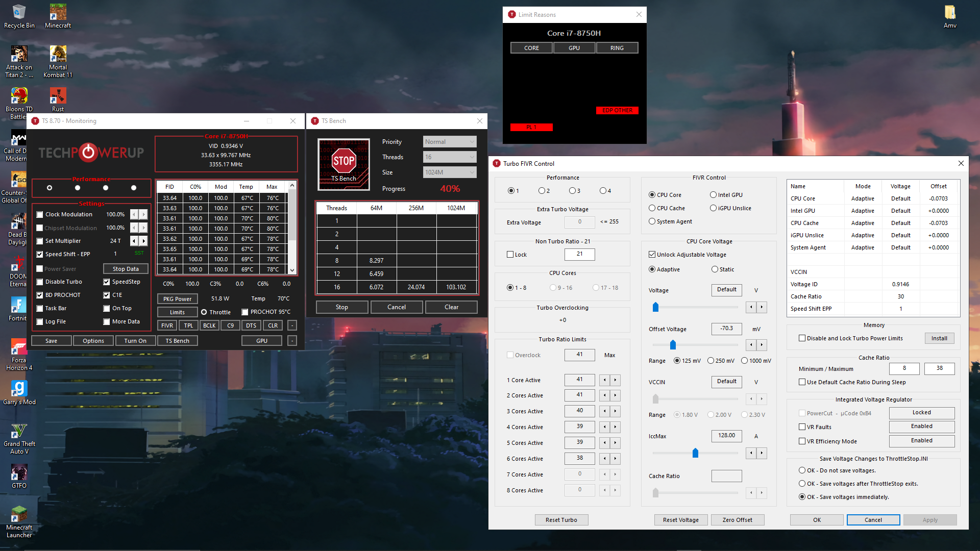Click Install button in Memory section
Image resolution: width=980 pixels, height=551 pixels.
pyautogui.click(x=939, y=338)
